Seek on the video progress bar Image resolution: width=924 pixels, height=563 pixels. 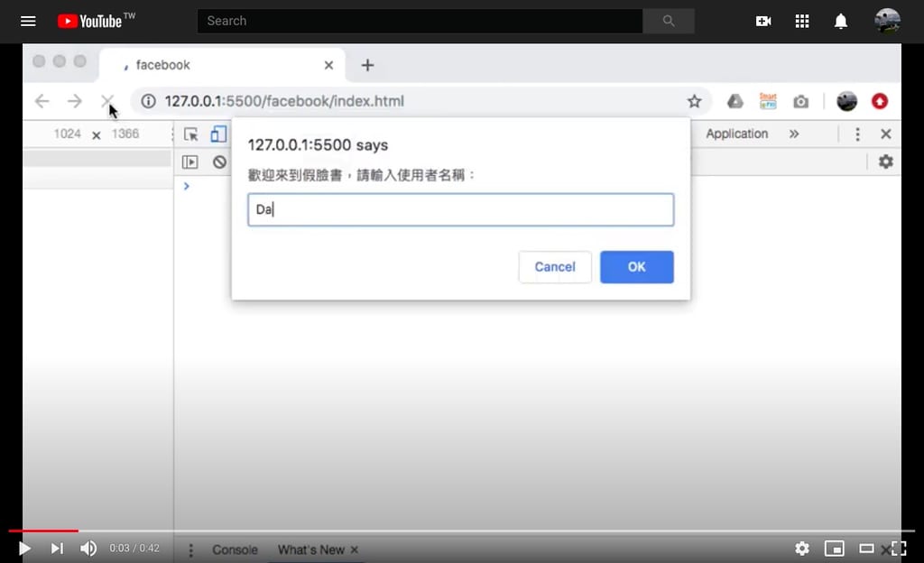(461, 531)
